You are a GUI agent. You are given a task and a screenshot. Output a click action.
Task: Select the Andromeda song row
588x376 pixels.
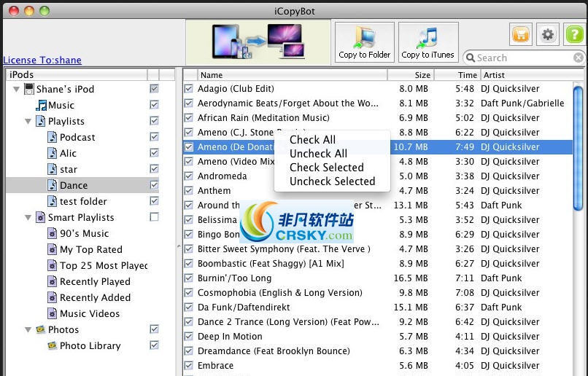[x=378, y=176]
